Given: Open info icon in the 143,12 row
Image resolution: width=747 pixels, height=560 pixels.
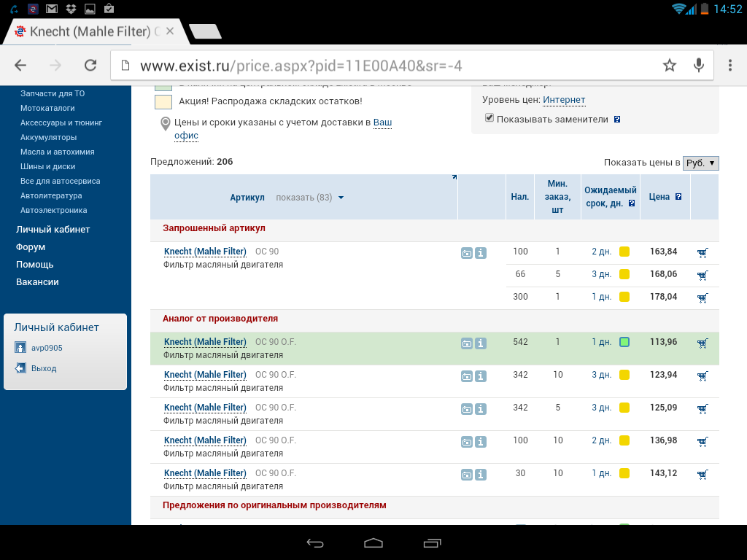Looking at the screenshot, I should tap(481, 475).
